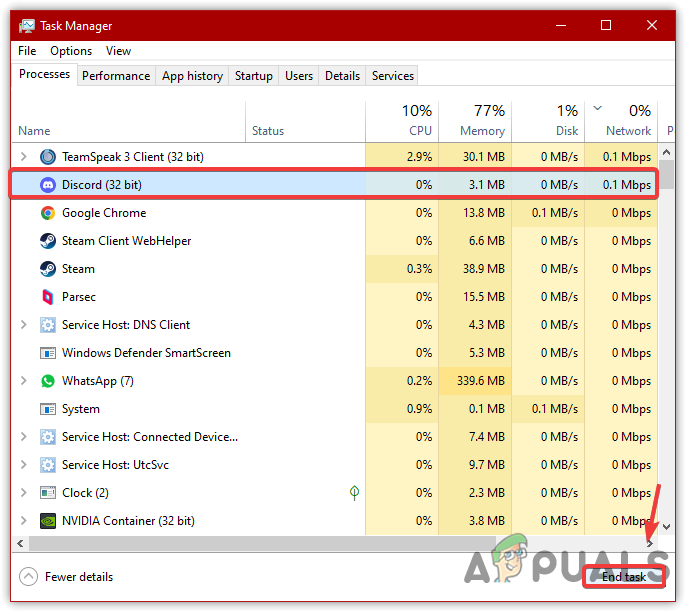Screen dimensions: 686x612
Task: Click the Windows Defender SmartScreen icon
Action: coord(48,353)
